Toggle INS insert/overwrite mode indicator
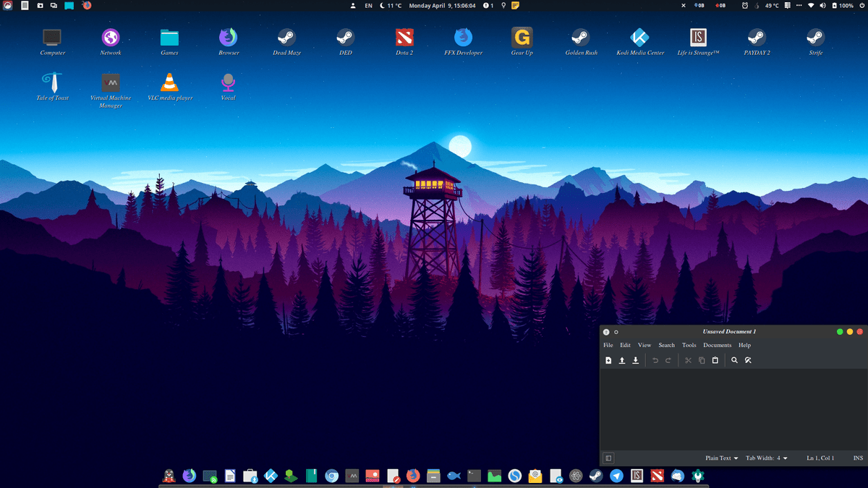 point(858,458)
